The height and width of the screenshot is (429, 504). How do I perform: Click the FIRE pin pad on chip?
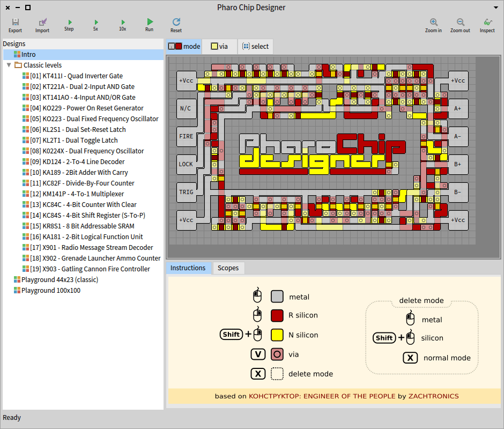[187, 136]
